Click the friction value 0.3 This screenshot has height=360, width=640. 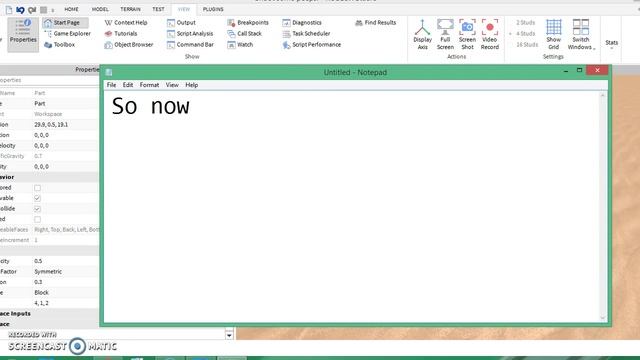(x=38, y=282)
